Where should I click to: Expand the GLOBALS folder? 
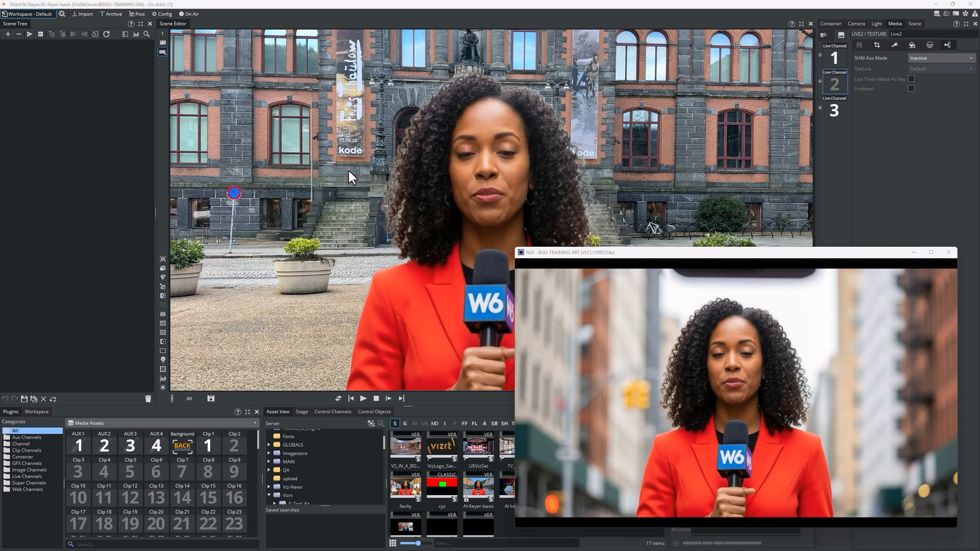tap(269, 445)
